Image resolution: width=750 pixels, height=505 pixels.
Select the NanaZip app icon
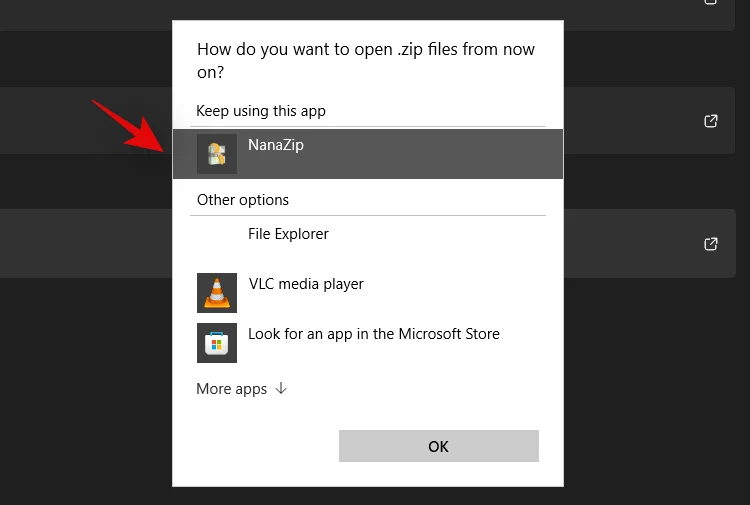217,154
